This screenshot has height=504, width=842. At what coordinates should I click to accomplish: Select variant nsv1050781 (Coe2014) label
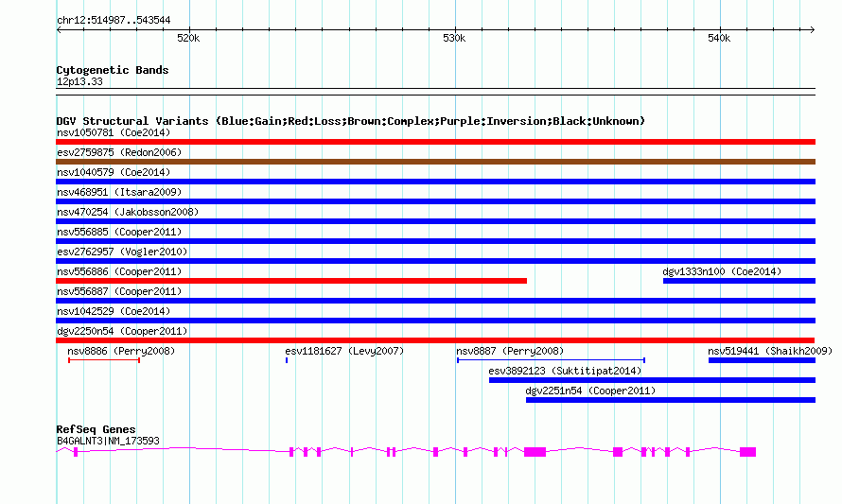pyautogui.click(x=114, y=132)
